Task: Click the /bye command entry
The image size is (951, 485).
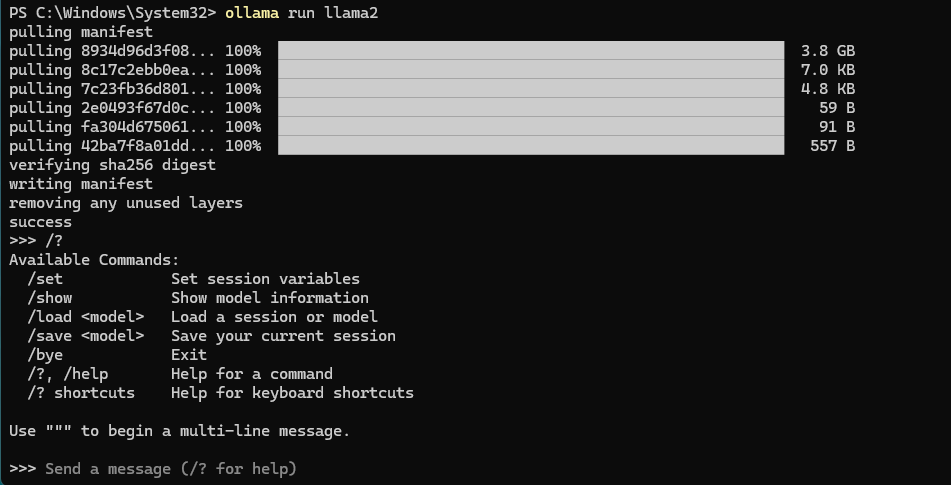Action: click(45, 355)
